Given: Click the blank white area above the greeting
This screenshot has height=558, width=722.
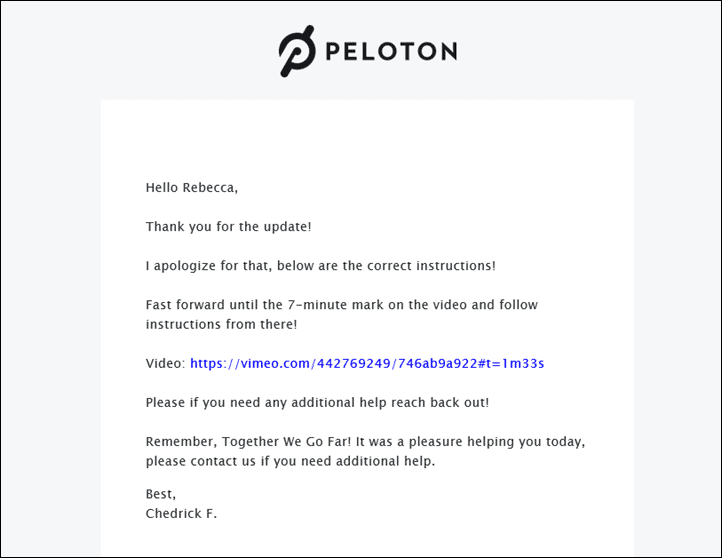Looking at the screenshot, I should click(367, 138).
